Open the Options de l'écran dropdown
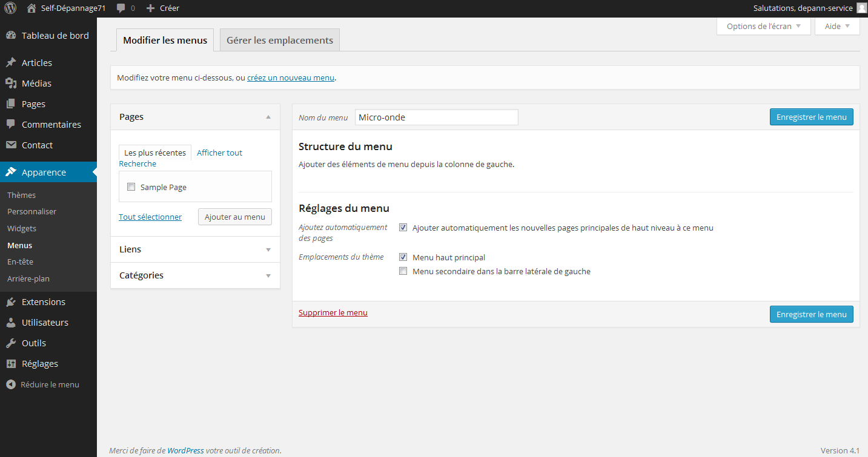The height and width of the screenshot is (457, 868). pyautogui.click(x=763, y=26)
